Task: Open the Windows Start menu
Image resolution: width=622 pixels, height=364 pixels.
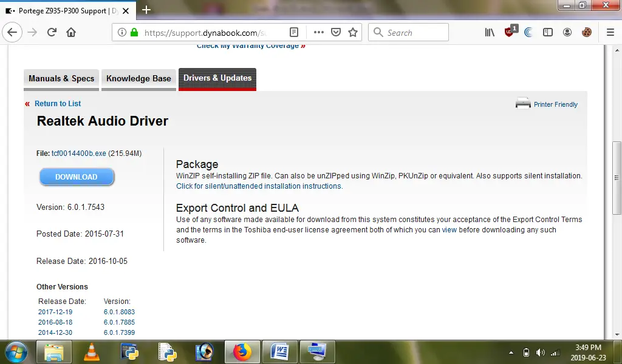Action: (x=16, y=352)
